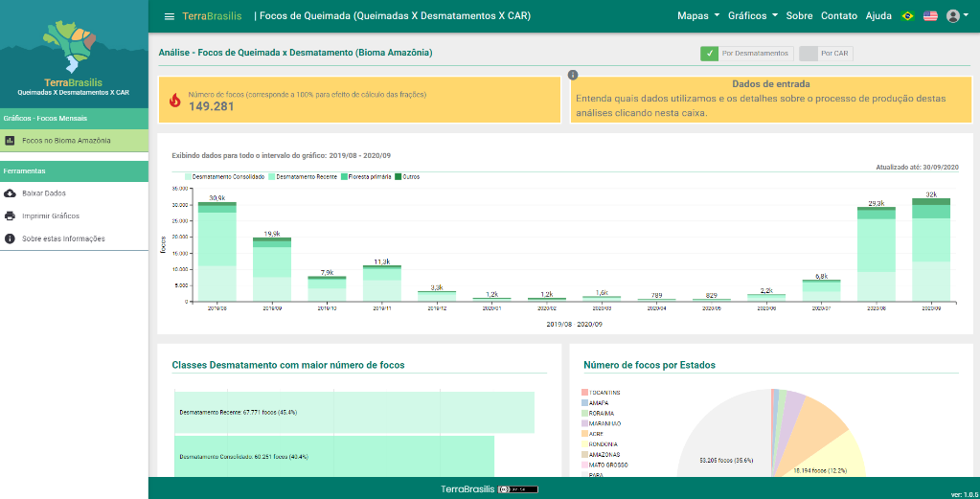The image size is (980, 499).
Task: Click the Classes Desmatamento com maior número heading
Action: 288,365
